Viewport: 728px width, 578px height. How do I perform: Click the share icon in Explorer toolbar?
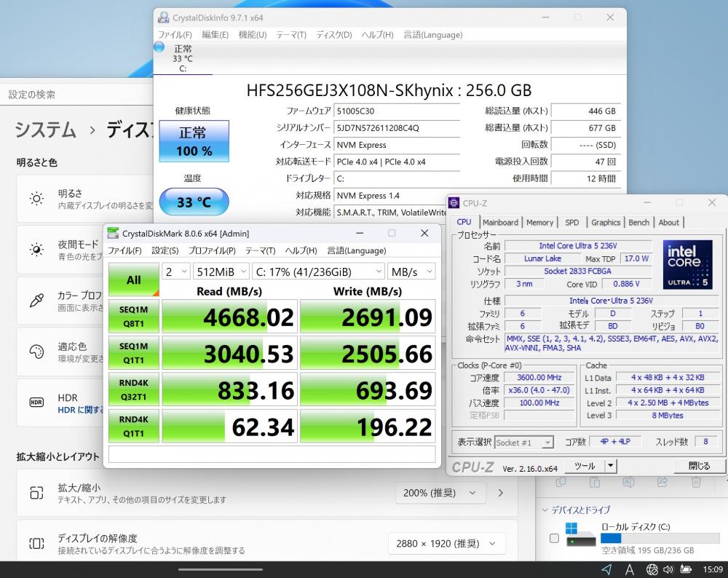tap(662, 482)
